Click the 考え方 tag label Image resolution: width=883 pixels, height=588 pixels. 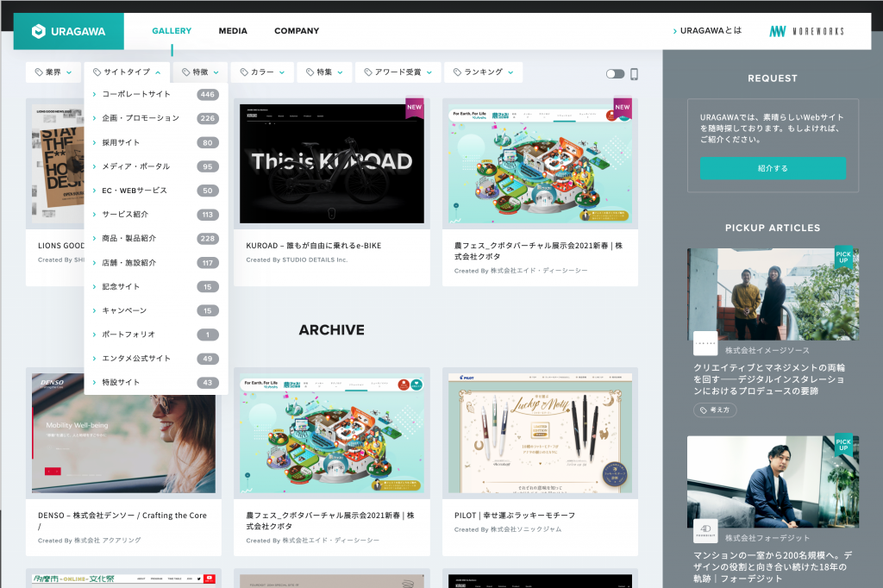715,410
